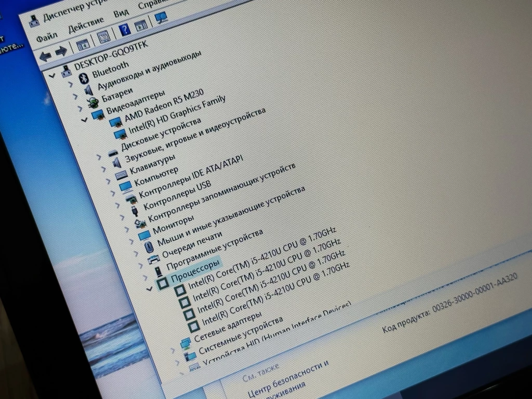Click the blue Help question mark icon
The width and height of the screenshot is (532, 399).
click(x=125, y=30)
